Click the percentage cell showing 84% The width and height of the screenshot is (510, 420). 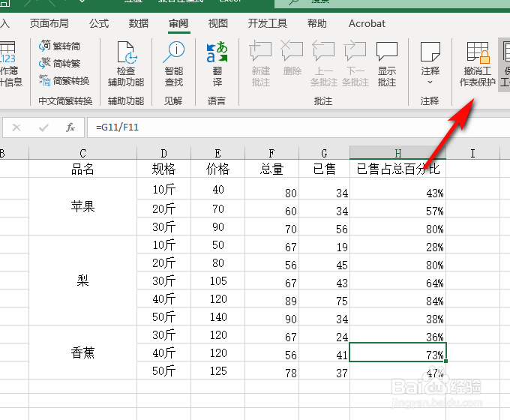click(x=397, y=298)
